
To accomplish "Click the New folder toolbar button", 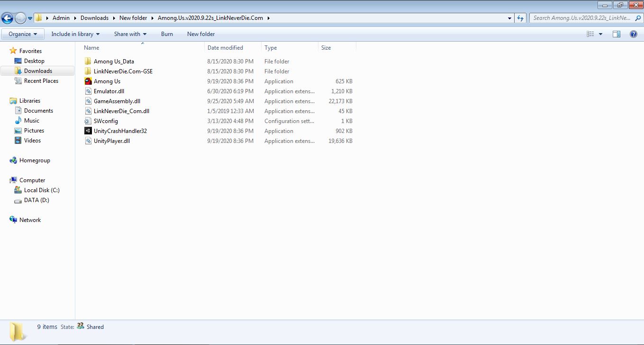I will (201, 34).
